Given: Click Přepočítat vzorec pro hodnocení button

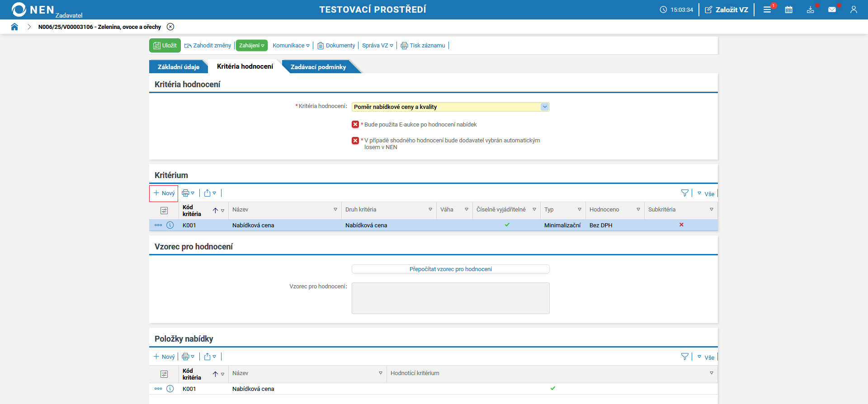Looking at the screenshot, I should pyautogui.click(x=450, y=269).
